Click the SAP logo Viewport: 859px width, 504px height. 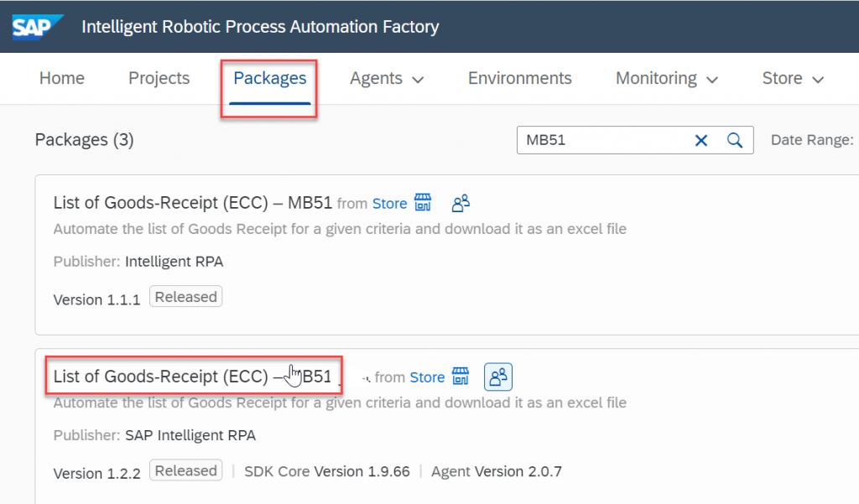(38, 26)
